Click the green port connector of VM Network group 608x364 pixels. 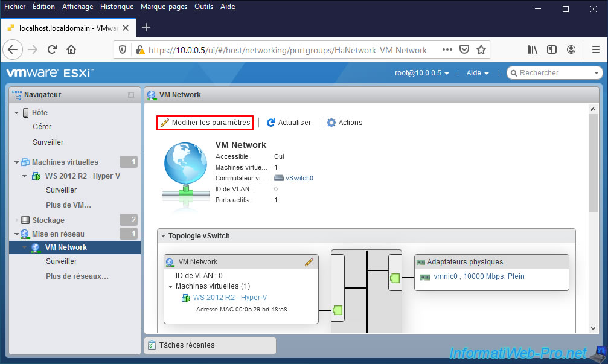(x=338, y=310)
